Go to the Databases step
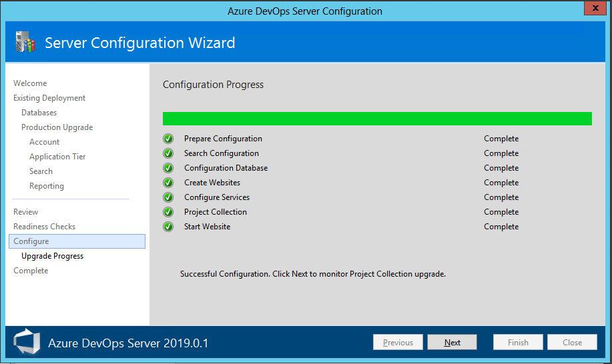Image resolution: width=612 pixels, height=364 pixels. (x=39, y=113)
